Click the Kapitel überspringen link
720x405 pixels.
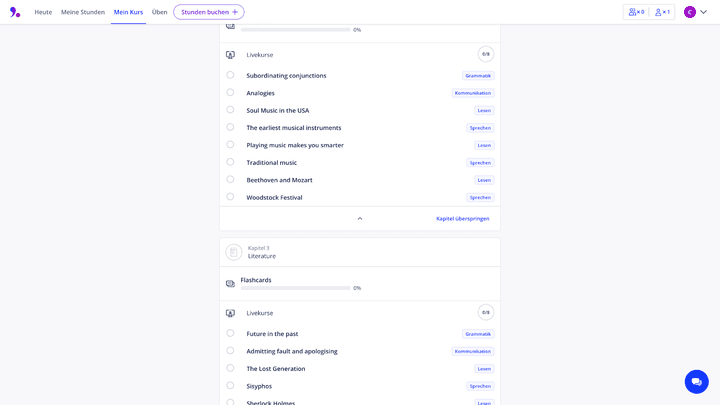click(x=462, y=218)
